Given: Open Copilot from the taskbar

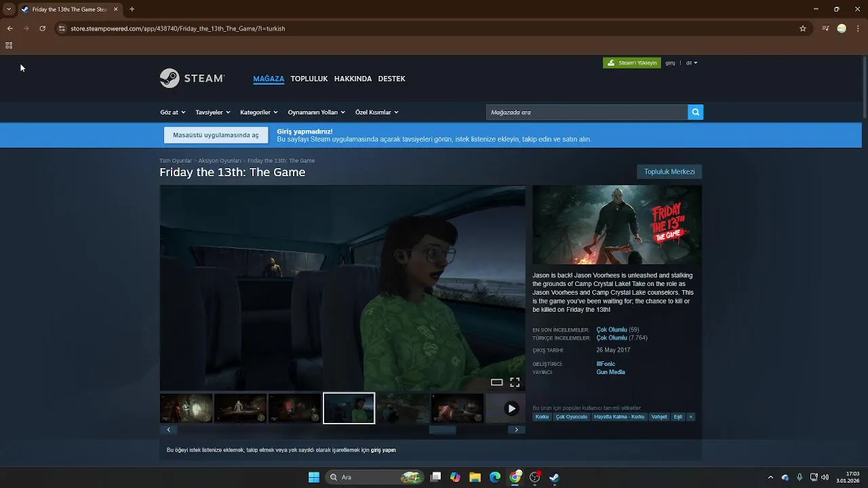Looking at the screenshot, I should 455,477.
